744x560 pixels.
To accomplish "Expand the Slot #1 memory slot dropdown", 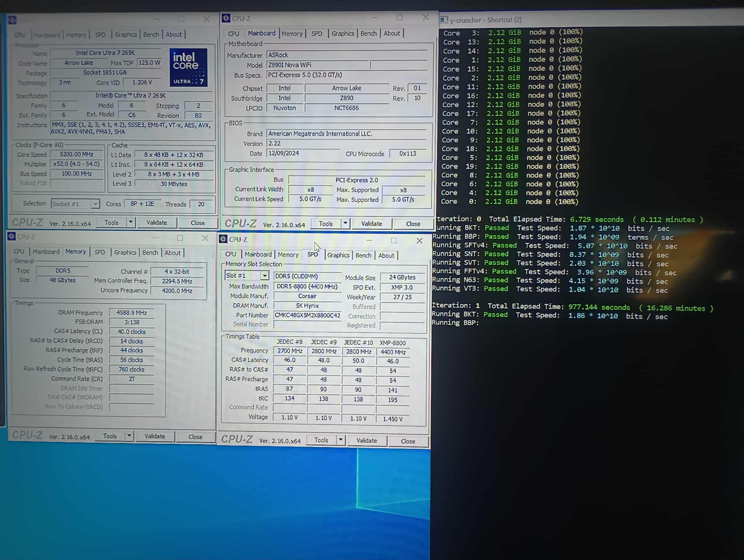I will click(x=265, y=276).
